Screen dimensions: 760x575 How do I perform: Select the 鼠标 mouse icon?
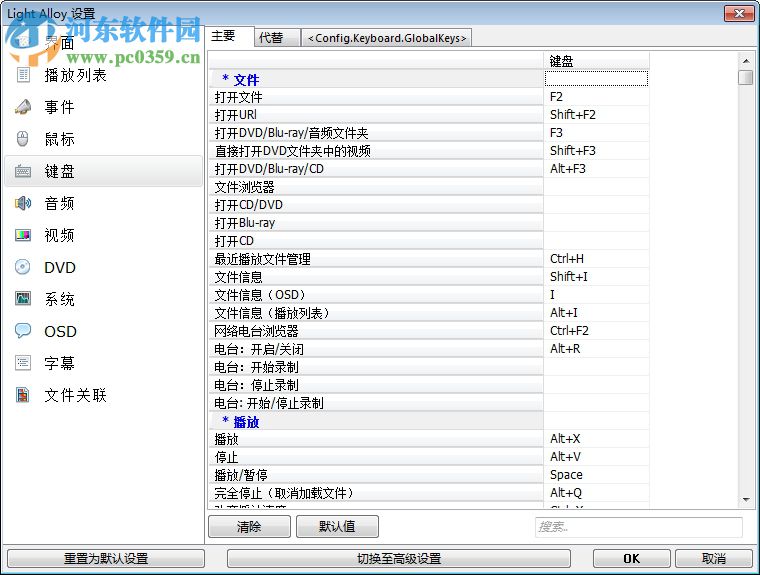pos(23,139)
